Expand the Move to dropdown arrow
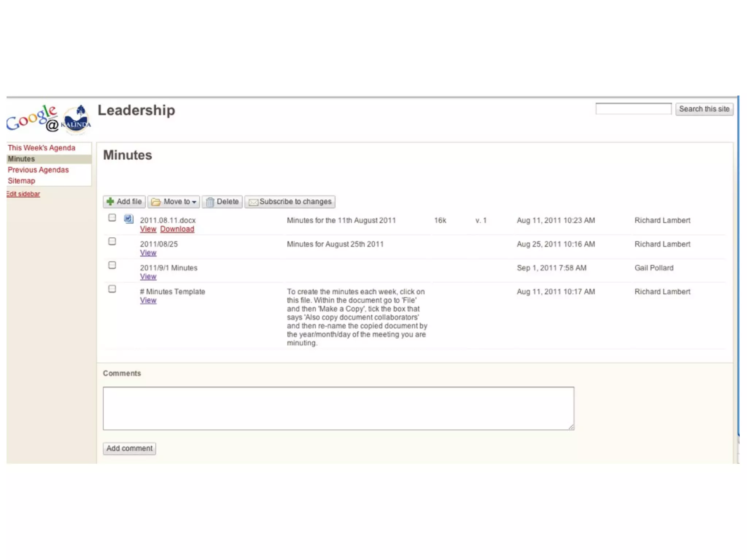 pos(194,202)
